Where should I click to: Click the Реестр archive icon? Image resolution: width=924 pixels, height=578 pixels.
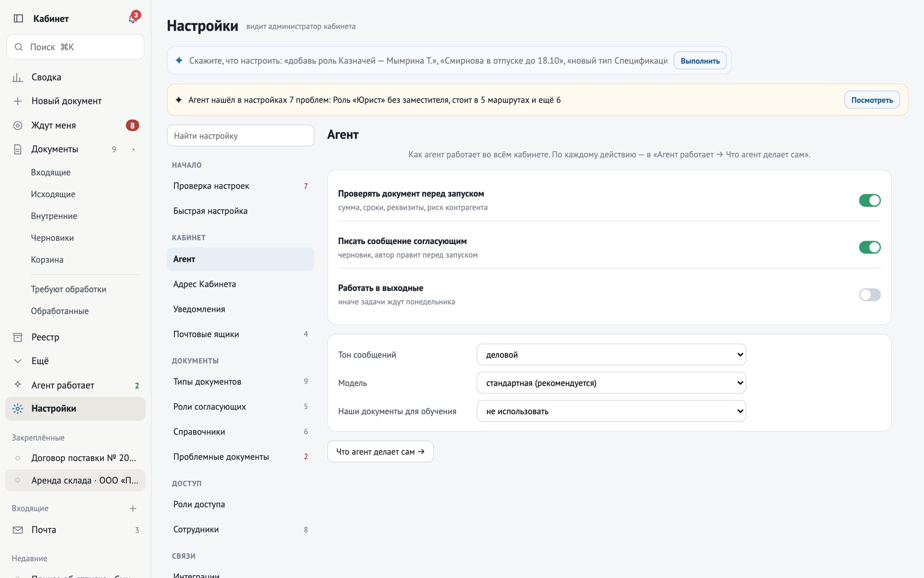17,337
